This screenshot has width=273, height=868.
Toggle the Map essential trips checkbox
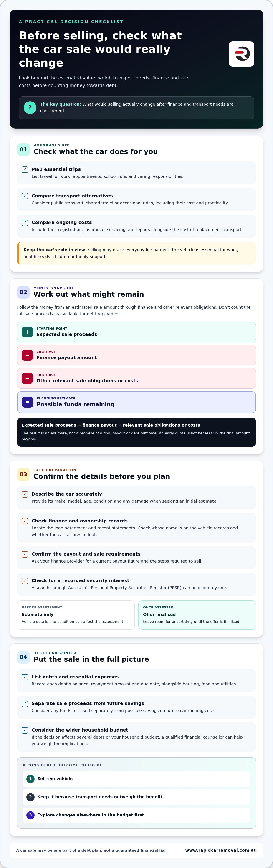click(25, 169)
